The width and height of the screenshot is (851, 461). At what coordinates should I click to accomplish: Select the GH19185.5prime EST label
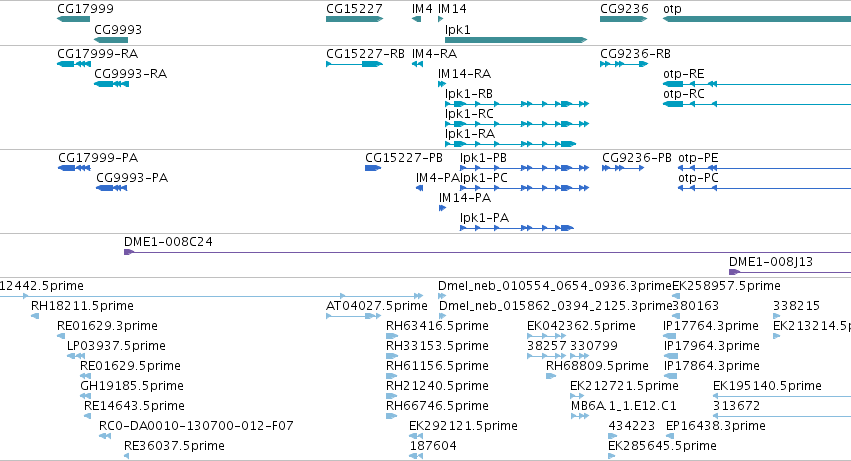pos(132,386)
